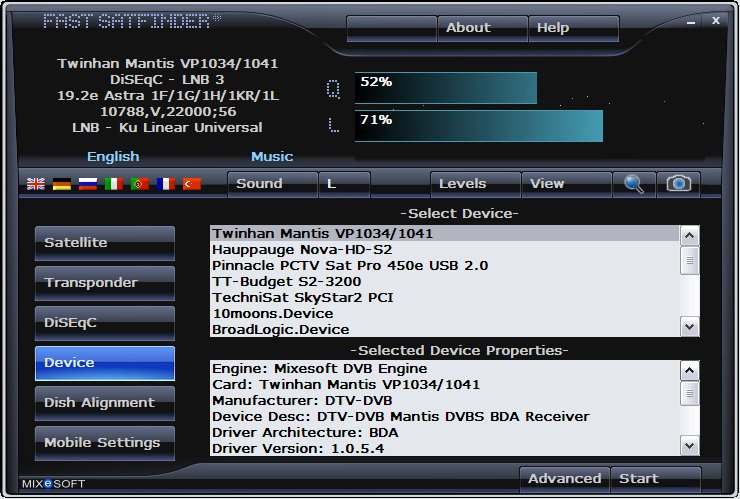This screenshot has width=740, height=499.
Task: Open Mobile Settings section
Action: [x=105, y=443]
